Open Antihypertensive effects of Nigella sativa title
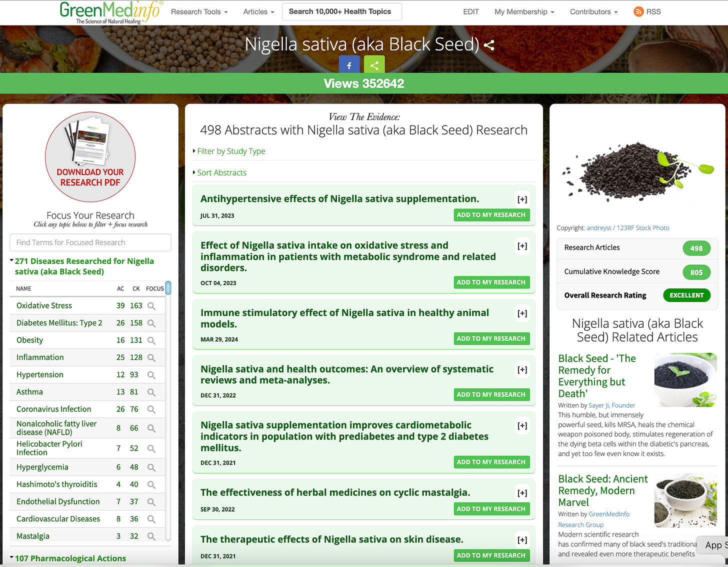728x567 pixels. point(339,199)
